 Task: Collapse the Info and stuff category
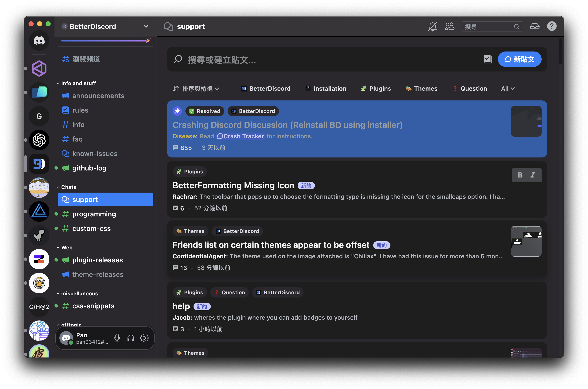[x=78, y=83]
